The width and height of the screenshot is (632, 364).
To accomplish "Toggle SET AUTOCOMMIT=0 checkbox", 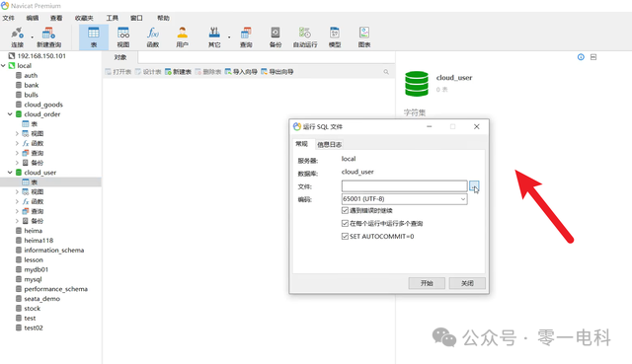I will tap(345, 236).
